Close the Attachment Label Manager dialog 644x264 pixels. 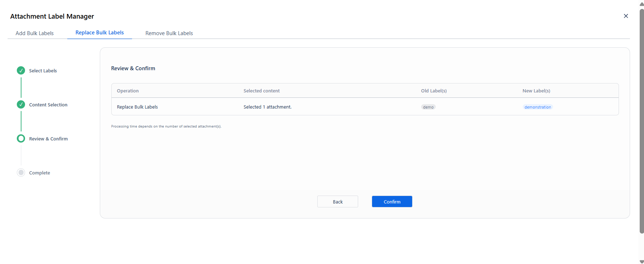[626, 16]
